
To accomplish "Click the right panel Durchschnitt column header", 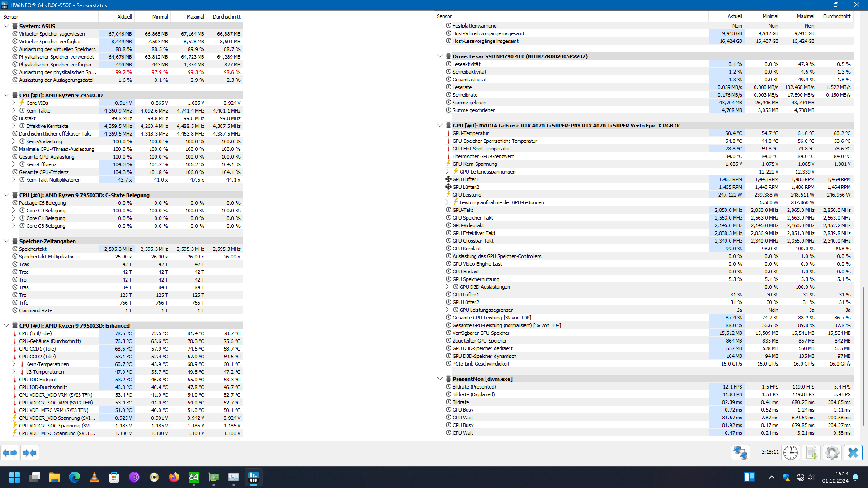I will 836,16.
